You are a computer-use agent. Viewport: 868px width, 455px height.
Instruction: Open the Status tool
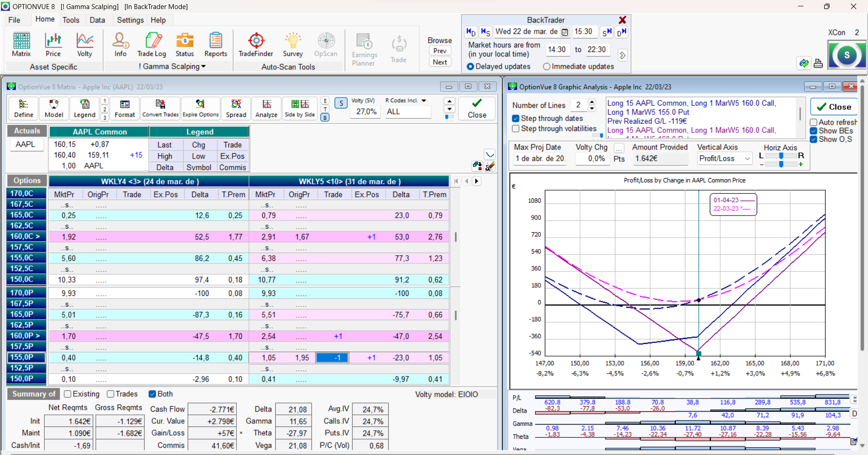pyautogui.click(x=184, y=45)
